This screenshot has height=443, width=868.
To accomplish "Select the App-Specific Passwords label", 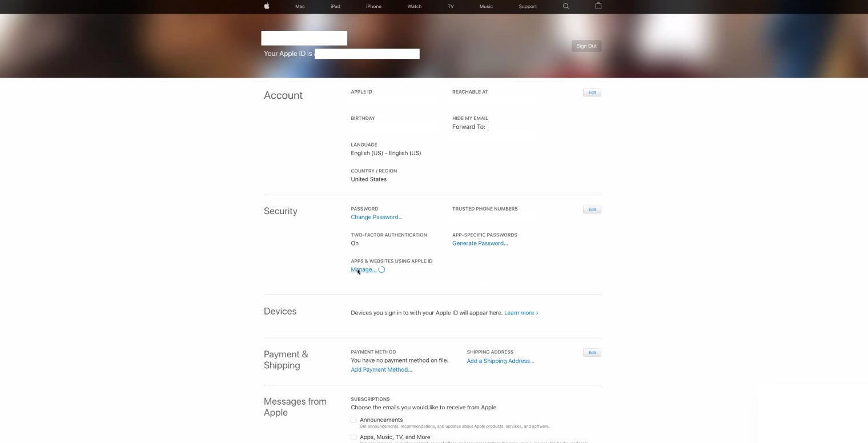I will point(485,235).
